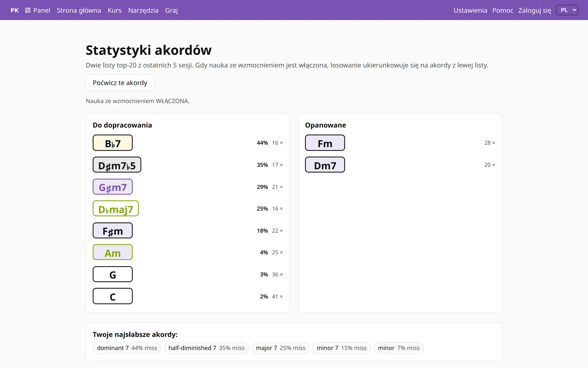Select the Am chord chip
The image size is (588, 368).
click(x=113, y=252)
